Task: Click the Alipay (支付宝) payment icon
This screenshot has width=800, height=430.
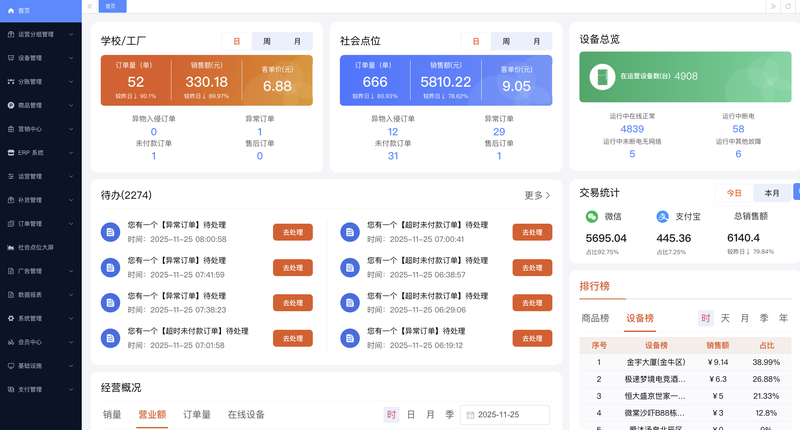Action: pyautogui.click(x=662, y=216)
